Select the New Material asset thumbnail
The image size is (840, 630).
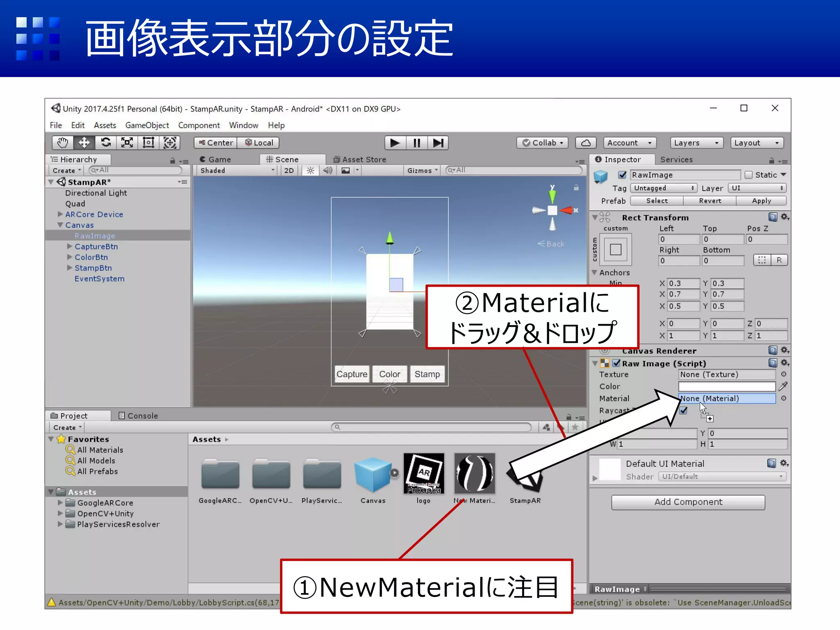[475, 473]
